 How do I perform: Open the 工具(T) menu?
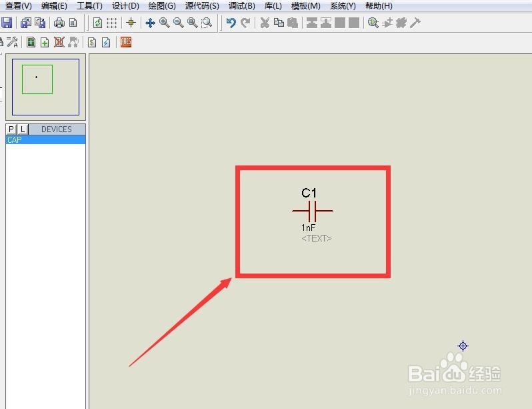tap(89, 6)
